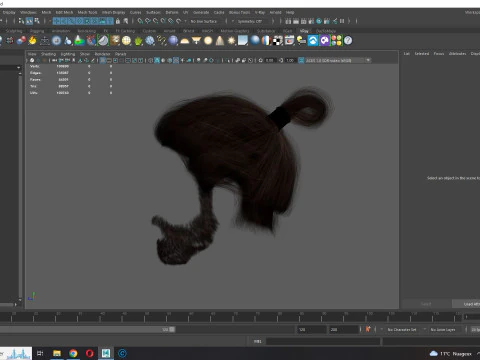Click the four colored dots shelf icon

(337, 41)
